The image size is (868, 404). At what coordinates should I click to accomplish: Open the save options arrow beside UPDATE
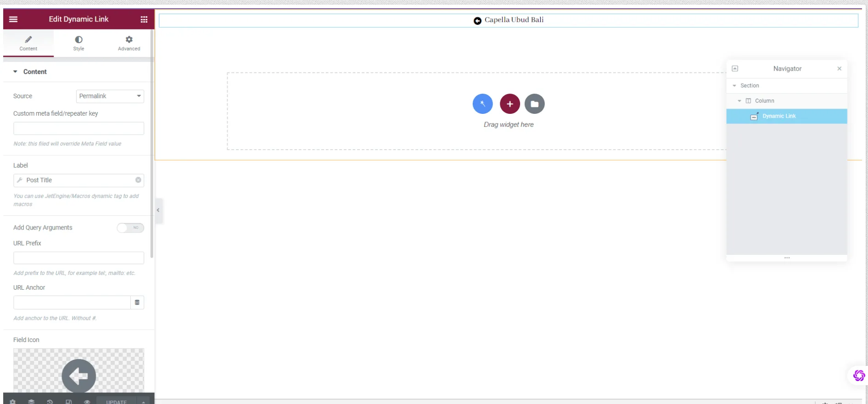(144, 401)
